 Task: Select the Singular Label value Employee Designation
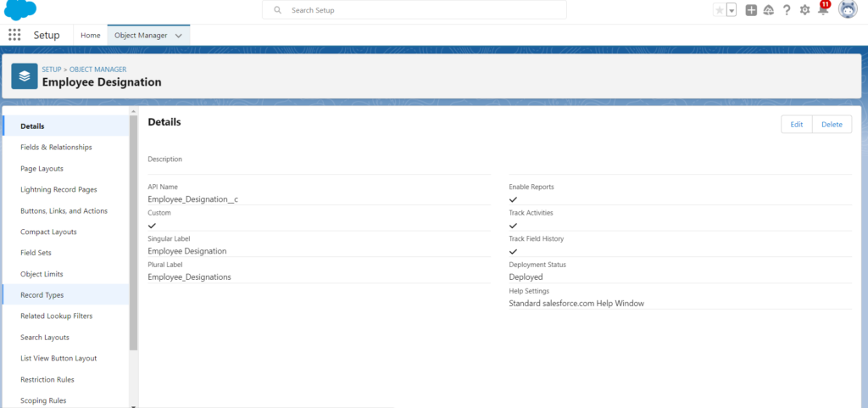pos(187,251)
